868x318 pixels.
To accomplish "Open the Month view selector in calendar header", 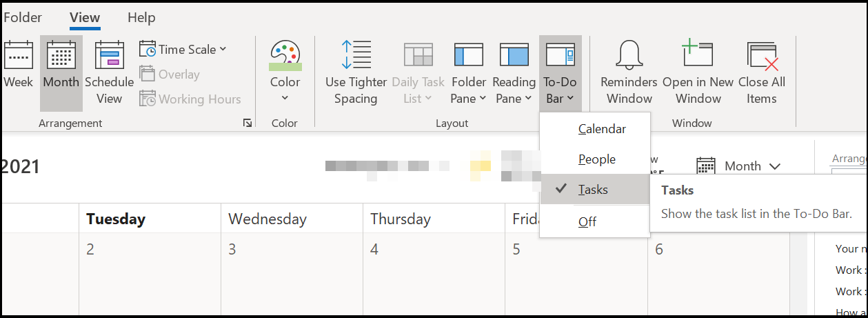I will pos(739,166).
